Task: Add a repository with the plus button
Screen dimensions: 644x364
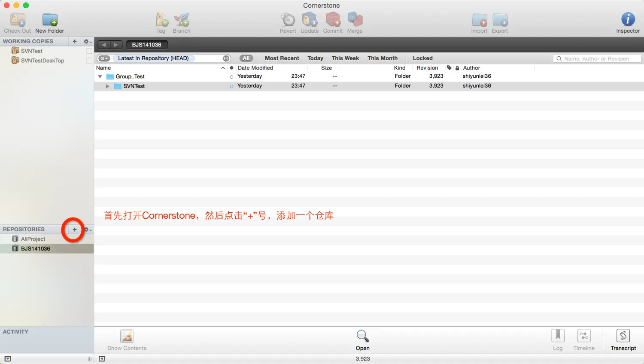Action: (75, 229)
